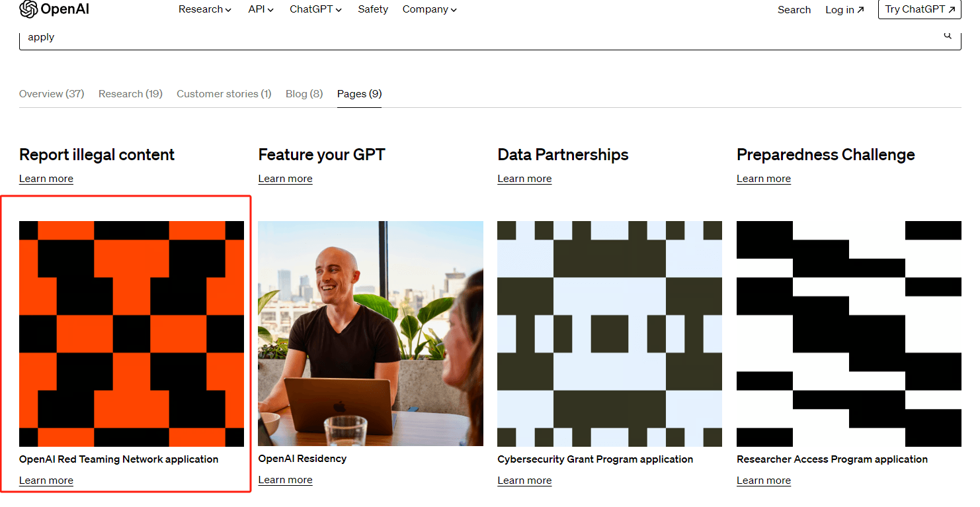
Task: Click Learn more under Red Teaming Network
Action: (46, 481)
